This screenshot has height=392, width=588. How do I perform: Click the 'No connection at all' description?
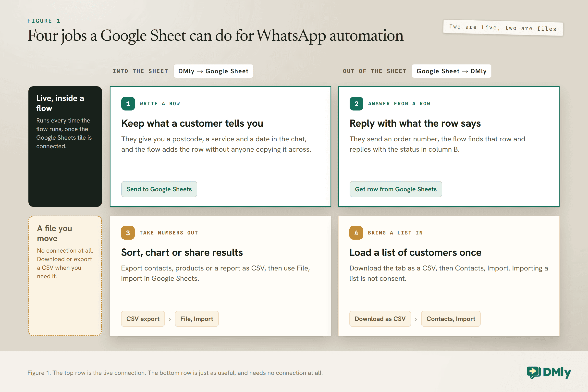[65, 264]
